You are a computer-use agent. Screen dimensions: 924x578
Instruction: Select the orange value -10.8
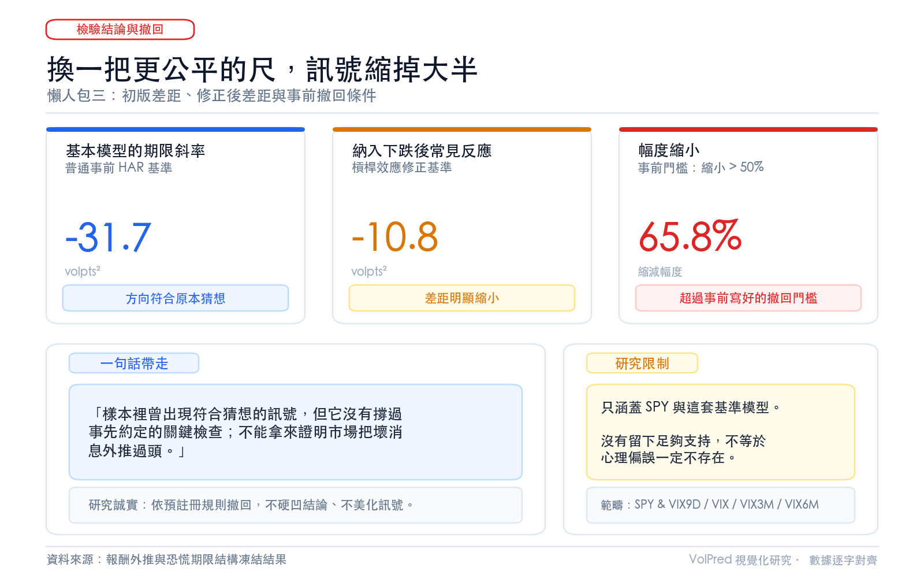coord(395,237)
